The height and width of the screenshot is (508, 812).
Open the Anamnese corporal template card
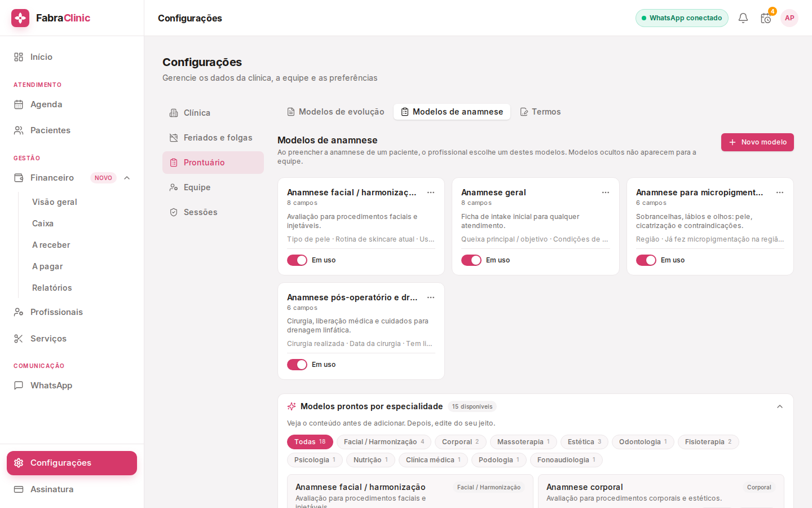click(661, 492)
